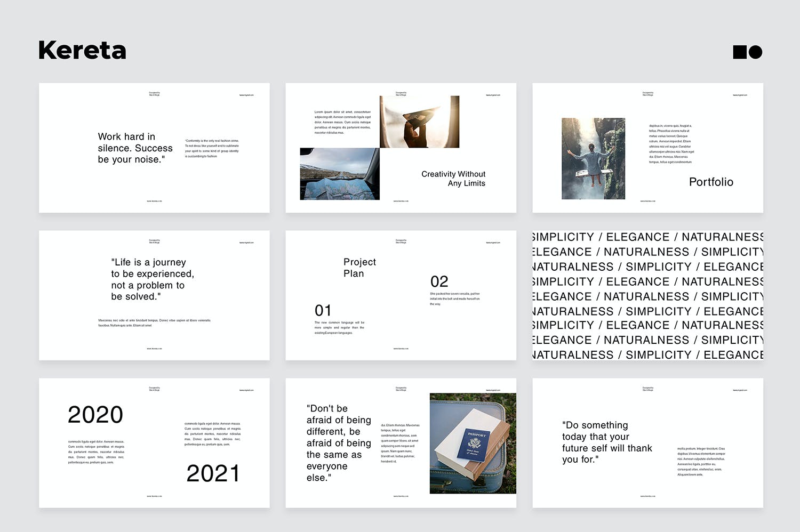Viewport: 800px width, 532px height.
Task: Select the passport on suitcase photo
Action: (473, 444)
